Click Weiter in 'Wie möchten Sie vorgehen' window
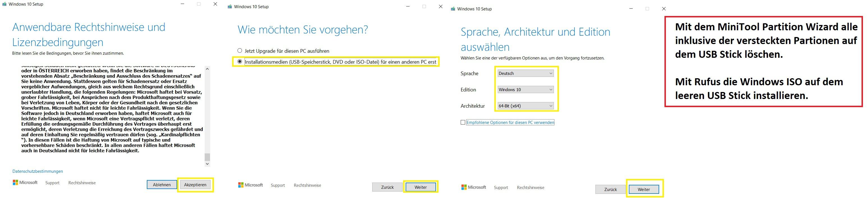Viewport: 868px width, 198px height. (421, 187)
